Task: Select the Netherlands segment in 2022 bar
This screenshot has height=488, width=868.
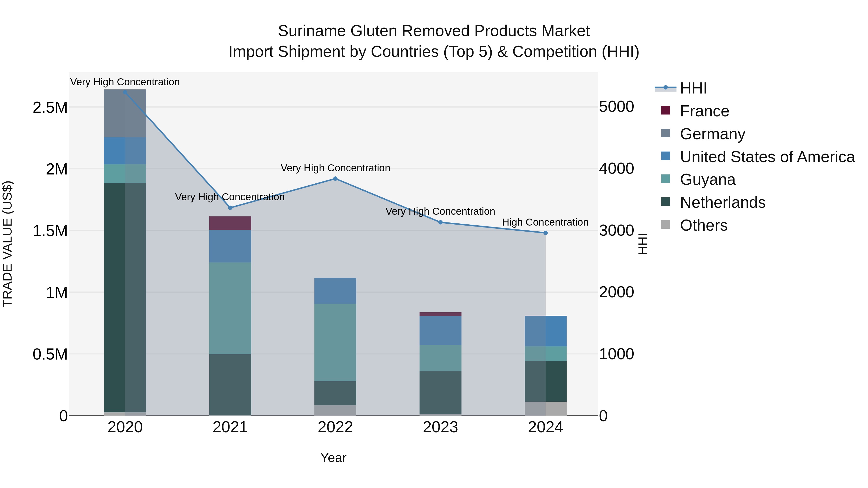Action: [x=335, y=393]
